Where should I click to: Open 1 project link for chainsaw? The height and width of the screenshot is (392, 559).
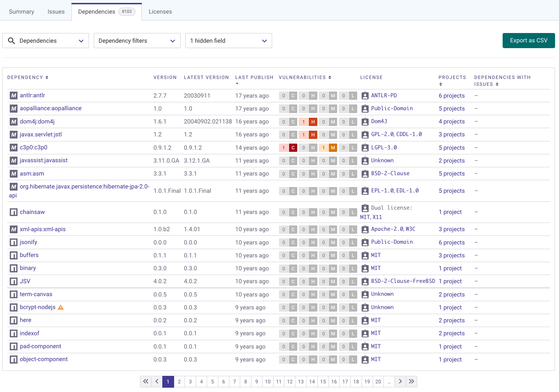tap(450, 212)
